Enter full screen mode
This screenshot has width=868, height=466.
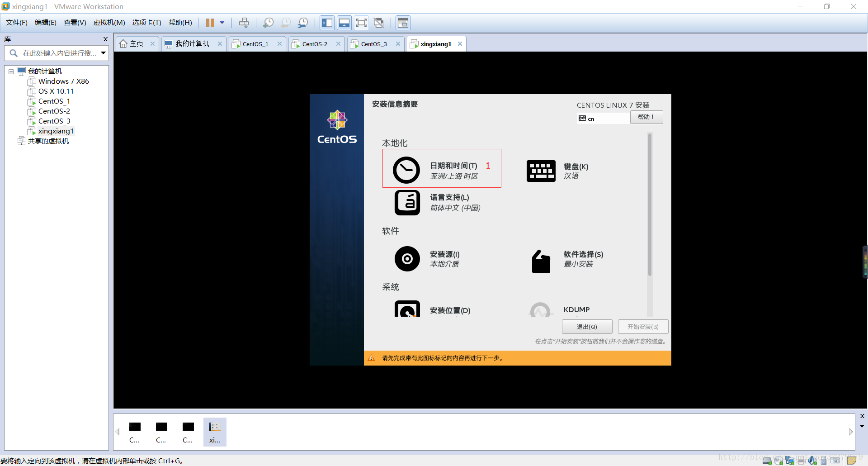tap(361, 23)
